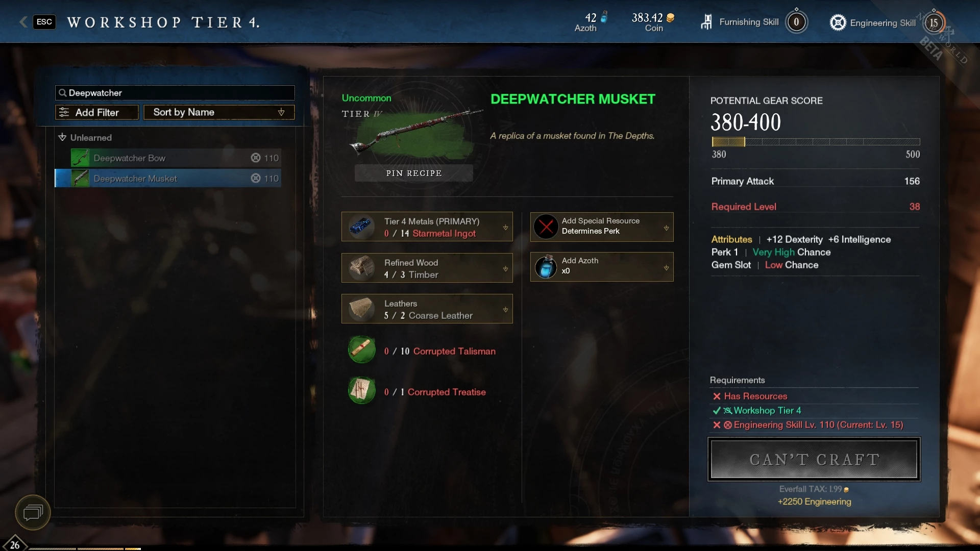Click the Add Filter button
Image resolution: width=980 pixels, height=551 pixels.
(97, 112)
